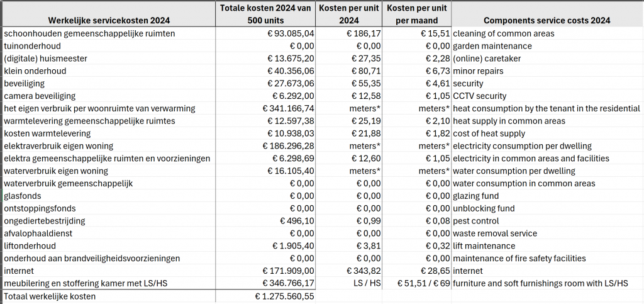Screen dimensions: 644x304
Task: Select the 'pest control' description cell
Action: [547, 221]
